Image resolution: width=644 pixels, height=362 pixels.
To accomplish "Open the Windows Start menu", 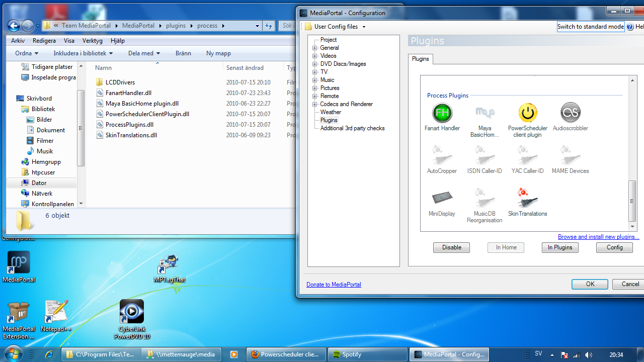I will click(14, 353).
